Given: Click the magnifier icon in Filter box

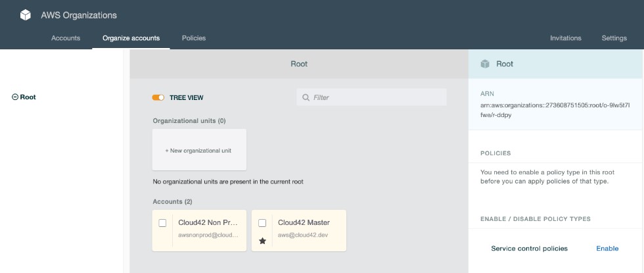Looking at the screenshot, I should [306, 97].
